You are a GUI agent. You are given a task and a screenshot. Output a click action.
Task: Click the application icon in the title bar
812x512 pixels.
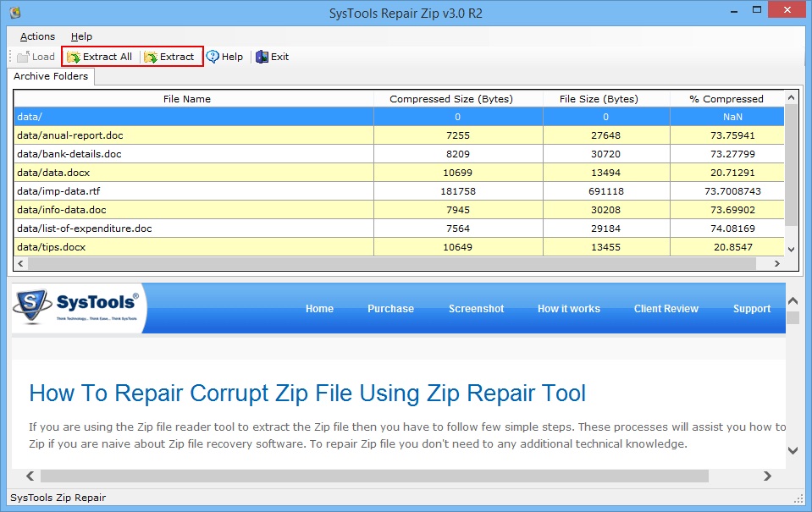tap(14, 13)
